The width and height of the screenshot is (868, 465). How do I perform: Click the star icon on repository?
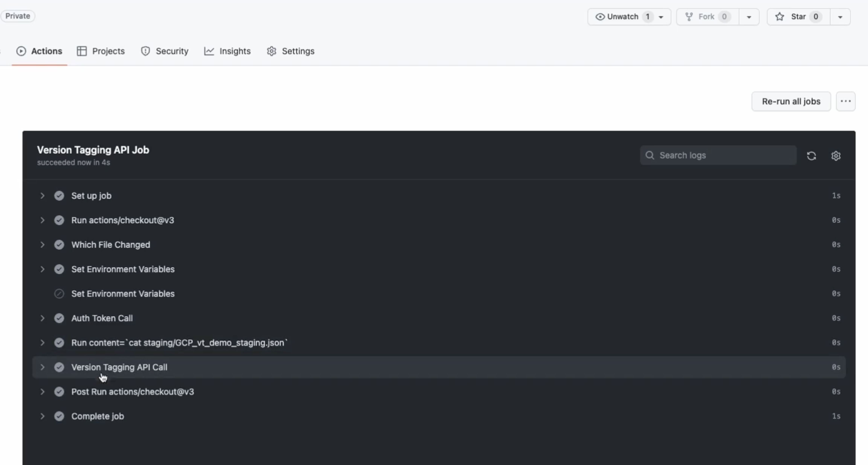pos(779,17)
